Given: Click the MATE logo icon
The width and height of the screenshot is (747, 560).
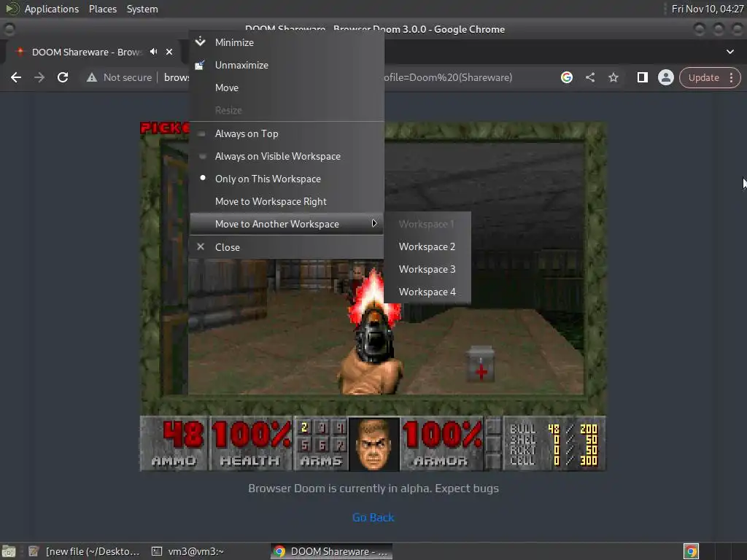Looking at the screenshot, I should tap(12, 9).
